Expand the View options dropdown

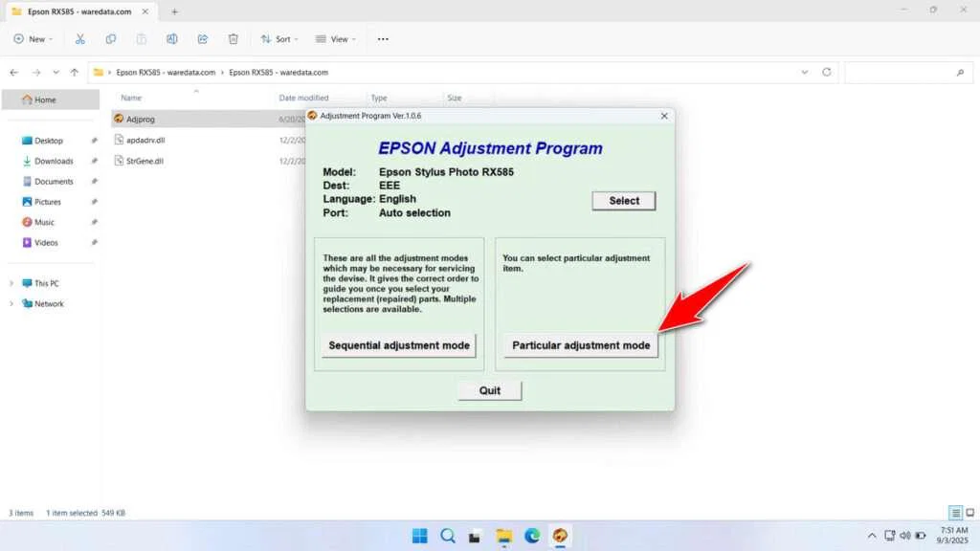point(335,38)
